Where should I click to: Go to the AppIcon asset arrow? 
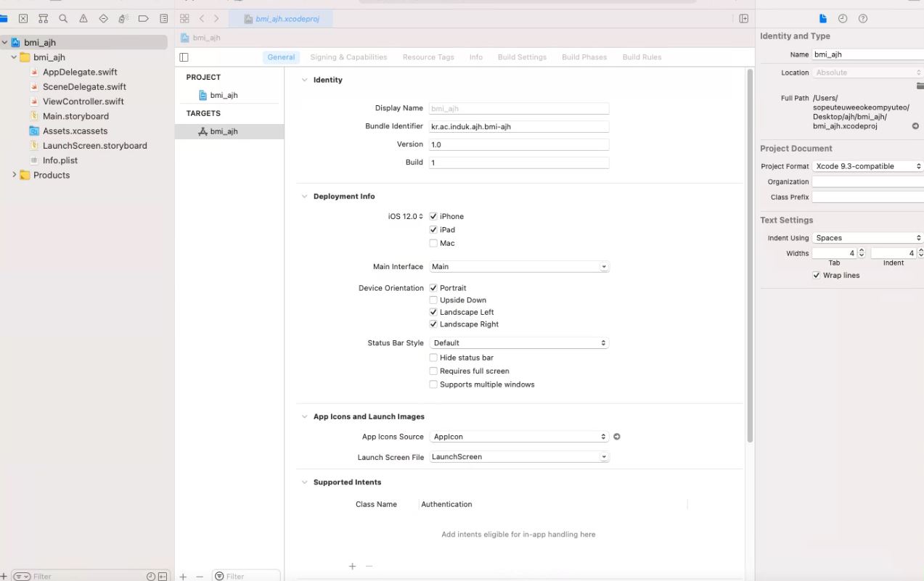coord(617,437)
